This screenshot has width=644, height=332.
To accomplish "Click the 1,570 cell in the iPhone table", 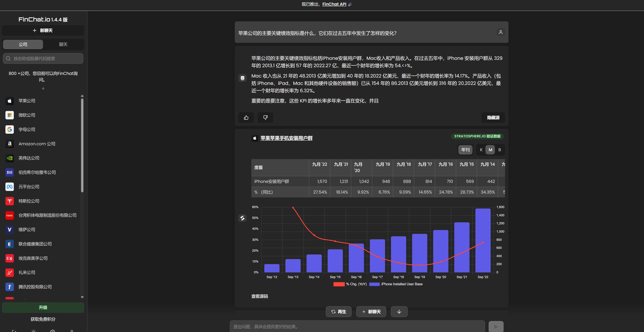I will (319, 182).
